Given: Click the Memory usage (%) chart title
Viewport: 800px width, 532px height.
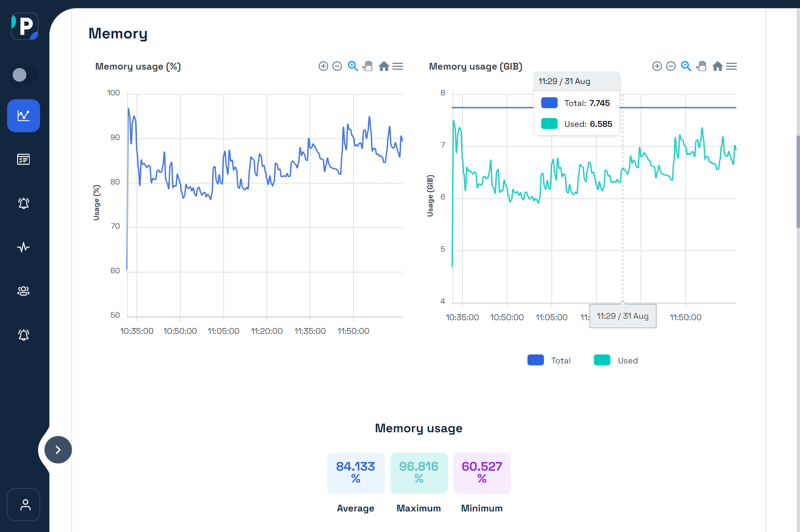Looking at the screenshot, I should (x=138, y=66).
